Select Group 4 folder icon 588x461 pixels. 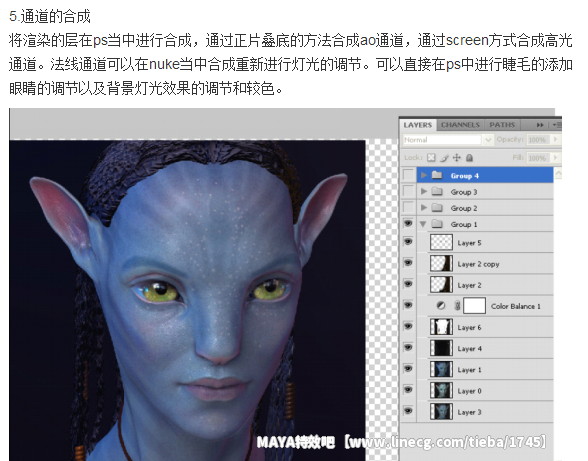tap(437, 175)
